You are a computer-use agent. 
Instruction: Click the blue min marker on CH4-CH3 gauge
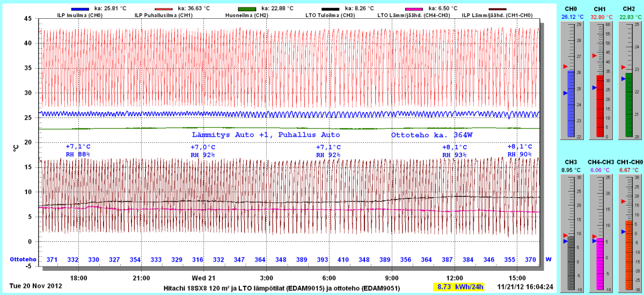[x=594, y=241]
